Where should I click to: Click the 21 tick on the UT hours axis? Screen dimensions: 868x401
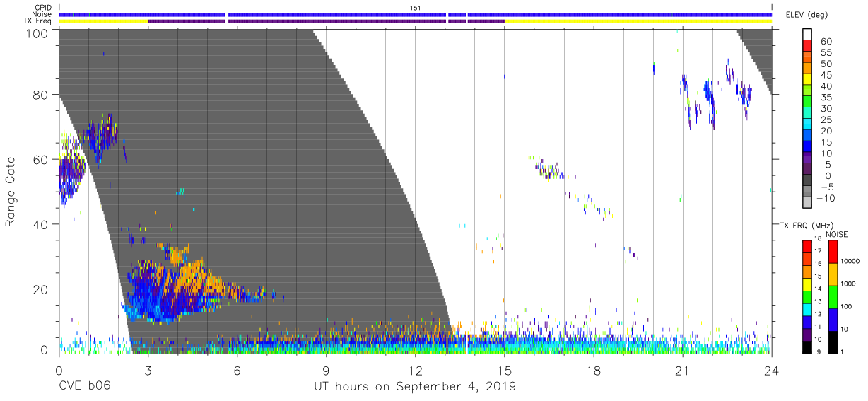683,370
